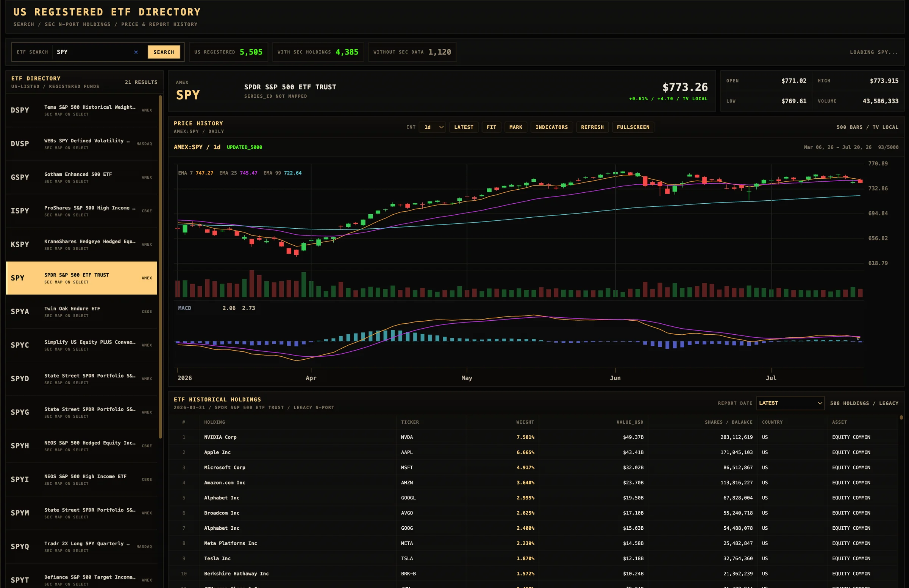Click the EMA 7 747.27 indicator label
The width and height of the screenshot is (909, 588).
195,173
